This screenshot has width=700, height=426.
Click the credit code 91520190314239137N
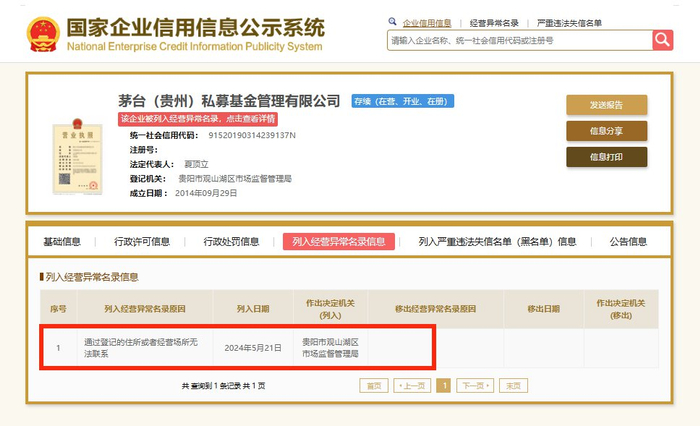252,135
